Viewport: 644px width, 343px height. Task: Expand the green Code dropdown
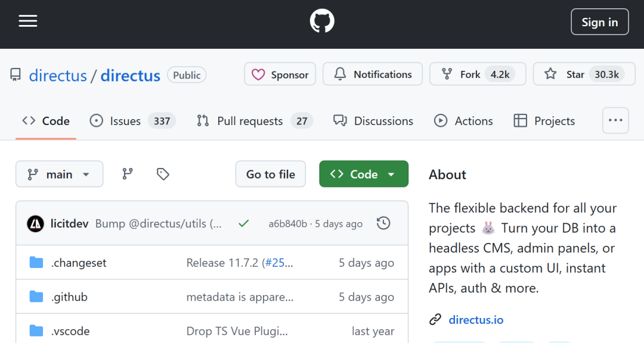coord(364,174)
